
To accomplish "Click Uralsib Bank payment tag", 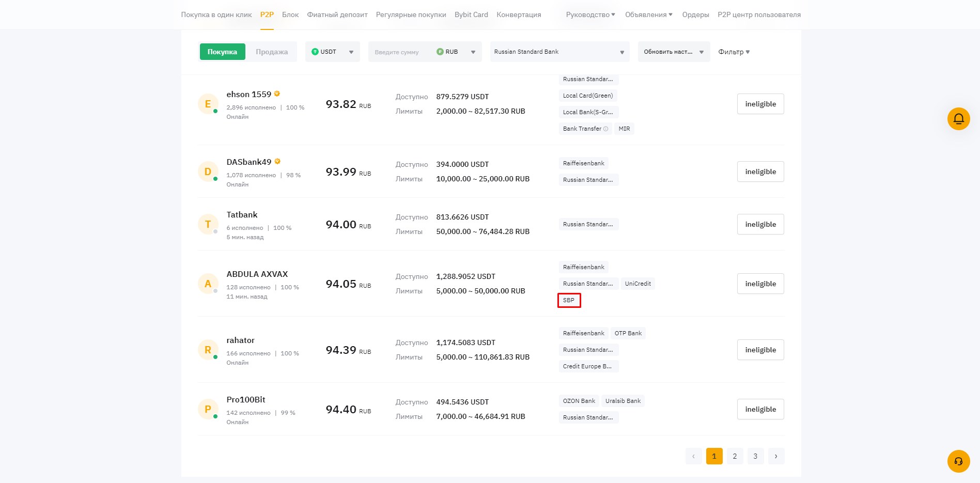I will [x=623, y=401].
